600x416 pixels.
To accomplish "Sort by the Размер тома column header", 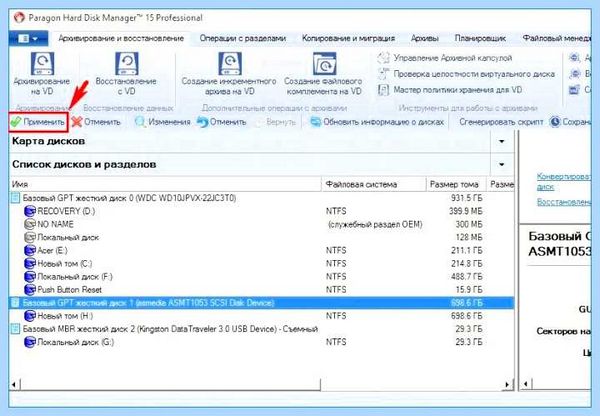I will pos(456,184).
